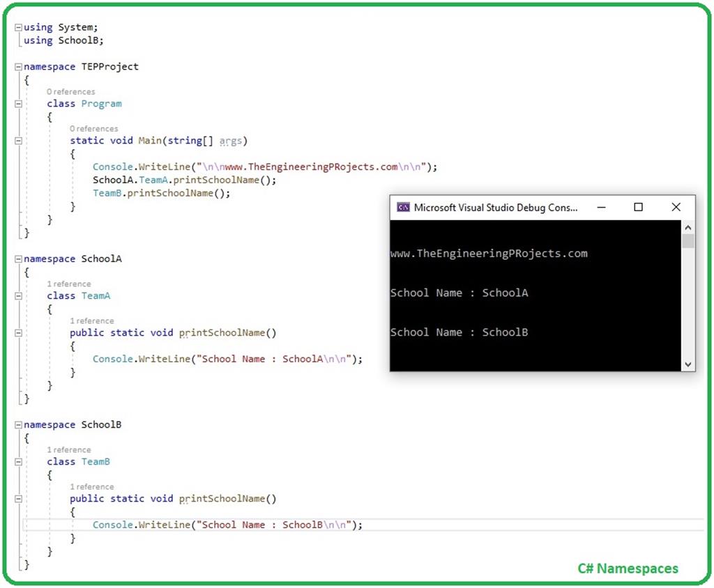
Task: Maximize the Visual Studio Debug Console window
Action: pyautogui.click(x=638, y=208)
